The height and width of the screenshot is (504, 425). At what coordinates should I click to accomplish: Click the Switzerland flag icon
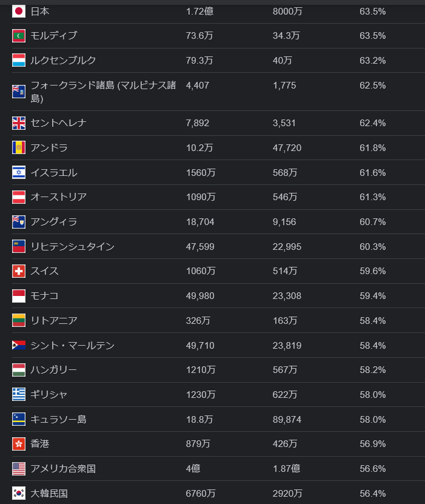click(x=19, y=271)
